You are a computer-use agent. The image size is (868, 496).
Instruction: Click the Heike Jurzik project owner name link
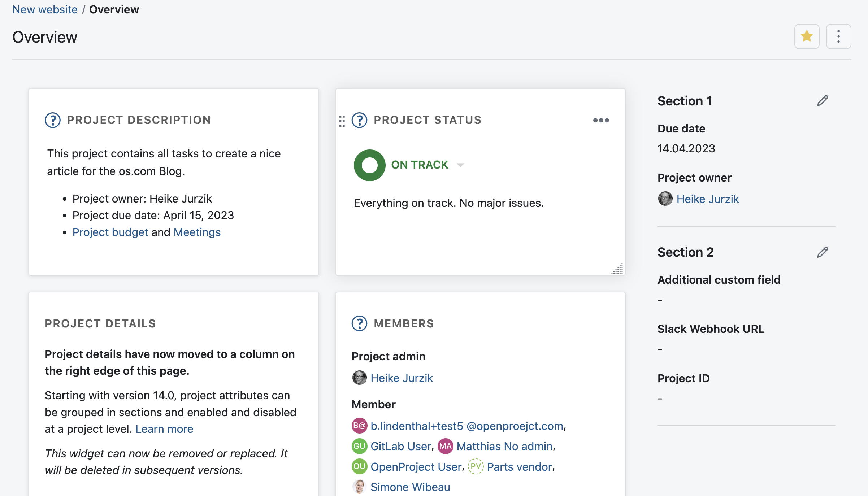(708, 199)
